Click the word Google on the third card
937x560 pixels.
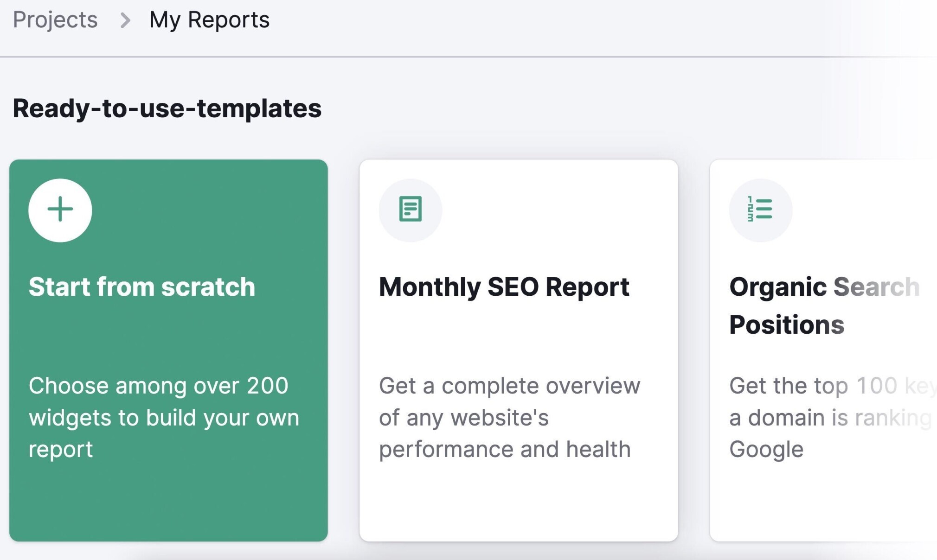[766, 450]
